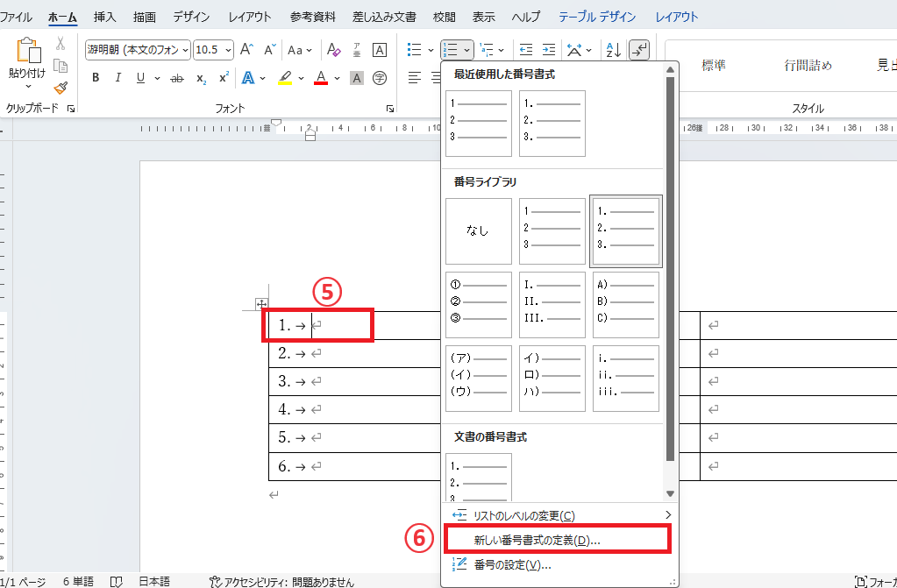This screenshot has height=588, width=897.
Task: Toggle the show paragraph marks button
Action: click(639, 50)
